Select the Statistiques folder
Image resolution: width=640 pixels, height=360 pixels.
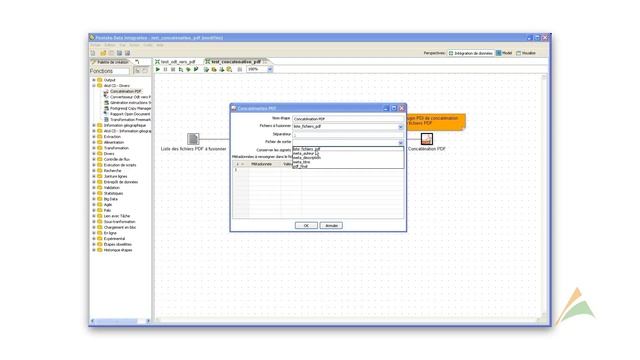(113, 193)
